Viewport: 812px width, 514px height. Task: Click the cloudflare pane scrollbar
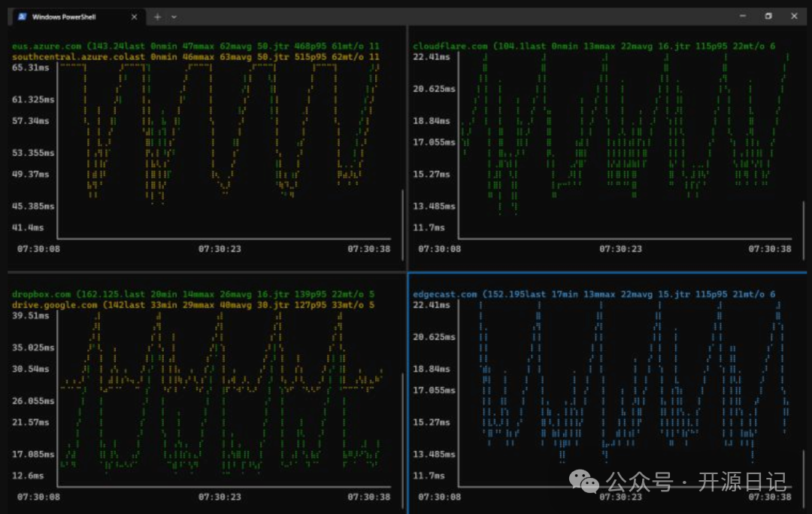(x=804, y=232)
